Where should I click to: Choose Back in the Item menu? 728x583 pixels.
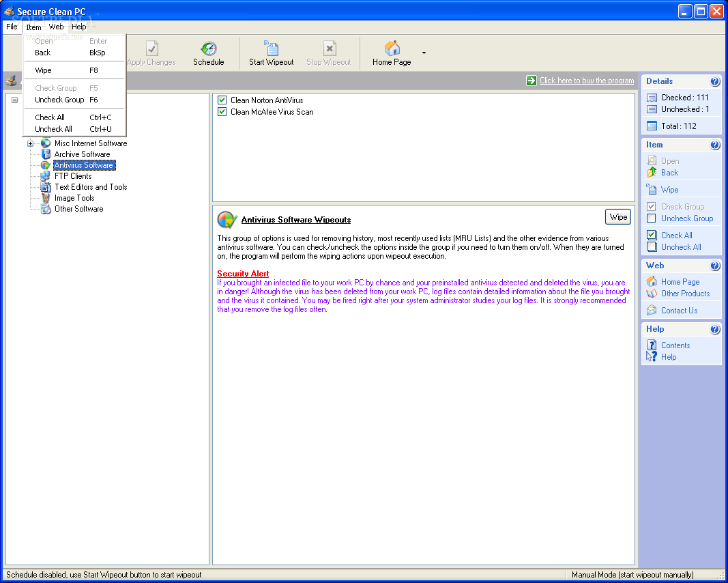(x=74, y=53)
